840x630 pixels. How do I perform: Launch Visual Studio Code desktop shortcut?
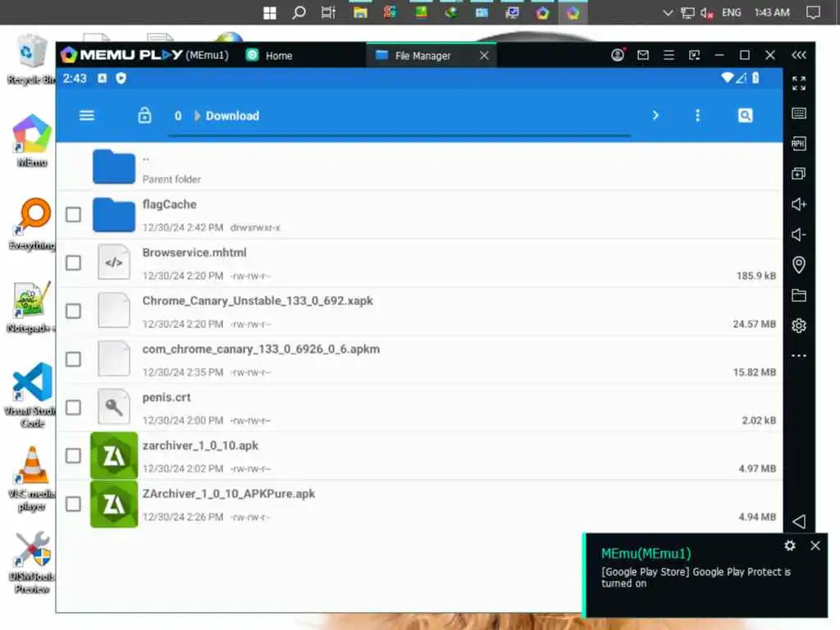tap(31, 395)
